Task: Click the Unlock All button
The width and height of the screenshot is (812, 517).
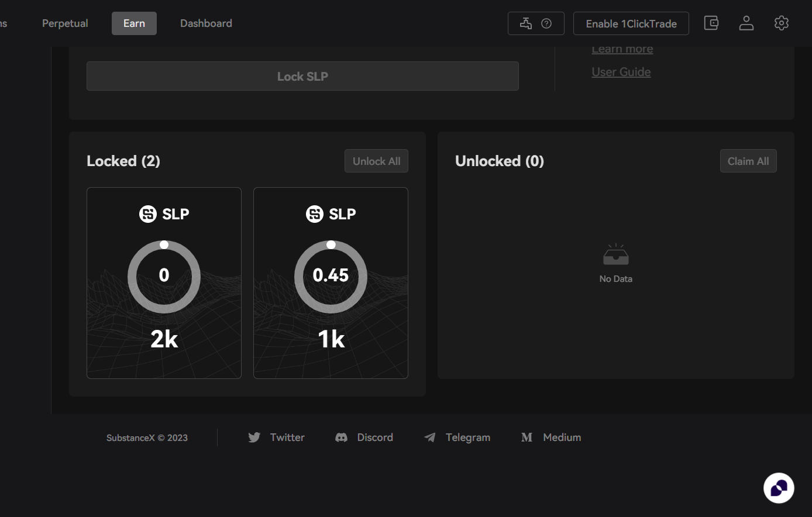Action: pyautogui.click(x=376, y=161)
